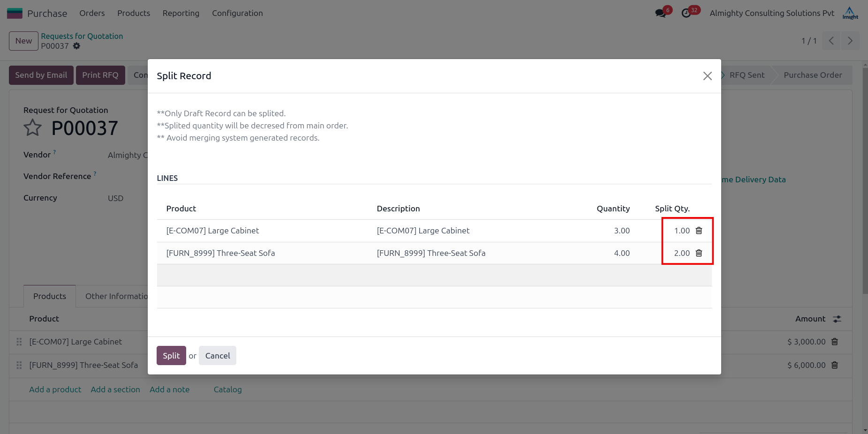Image resolution: width=868 pixels, height=434 pixels.
Task: Open the Reporting menu
Action: click(181, 13)
